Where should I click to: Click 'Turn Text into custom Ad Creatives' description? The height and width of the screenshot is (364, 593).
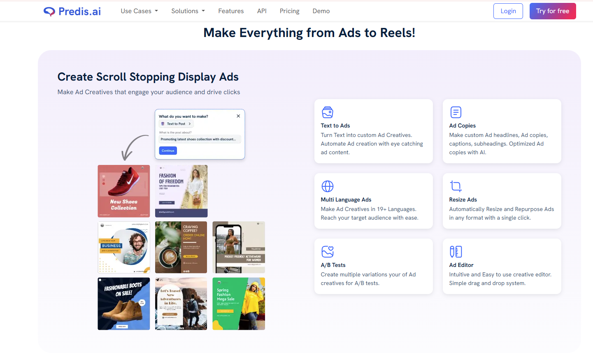(372, 144)
